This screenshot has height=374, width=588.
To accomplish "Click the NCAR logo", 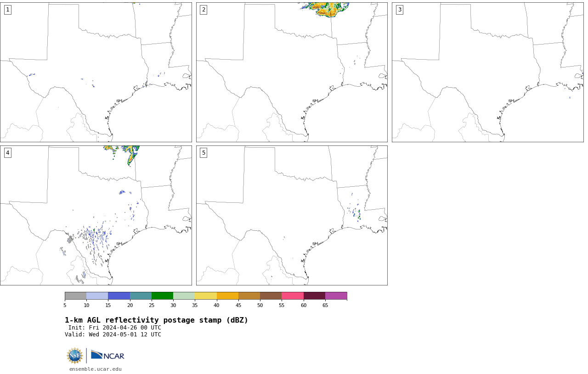I will coord(107,355).
